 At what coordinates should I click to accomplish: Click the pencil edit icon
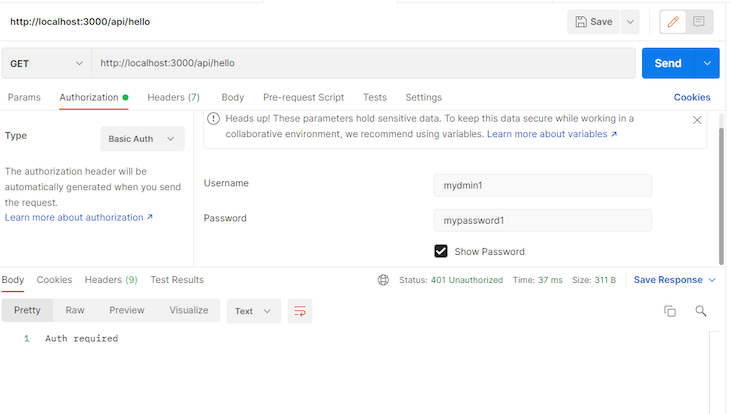tap(673, 21)
